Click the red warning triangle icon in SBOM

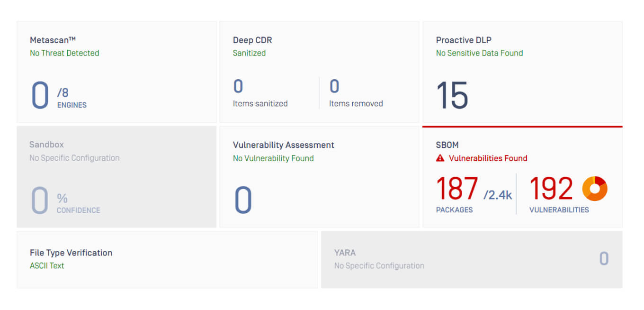tap(440, 158)
